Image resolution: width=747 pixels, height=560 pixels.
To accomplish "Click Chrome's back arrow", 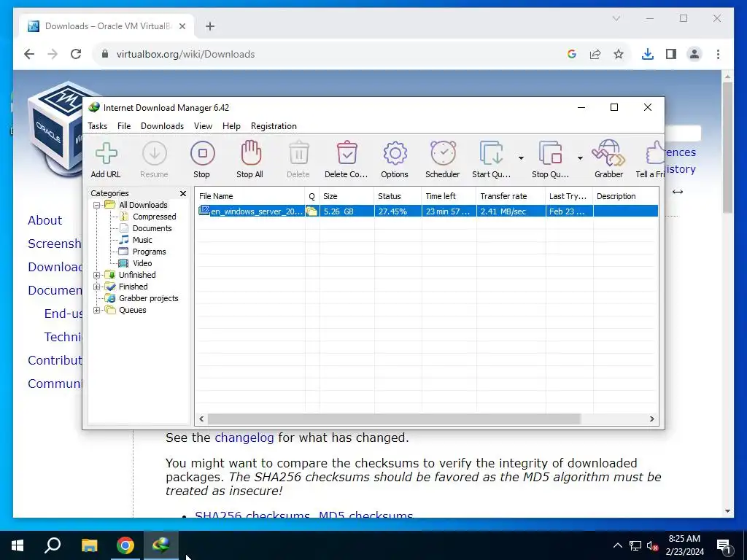I will 29,54.
